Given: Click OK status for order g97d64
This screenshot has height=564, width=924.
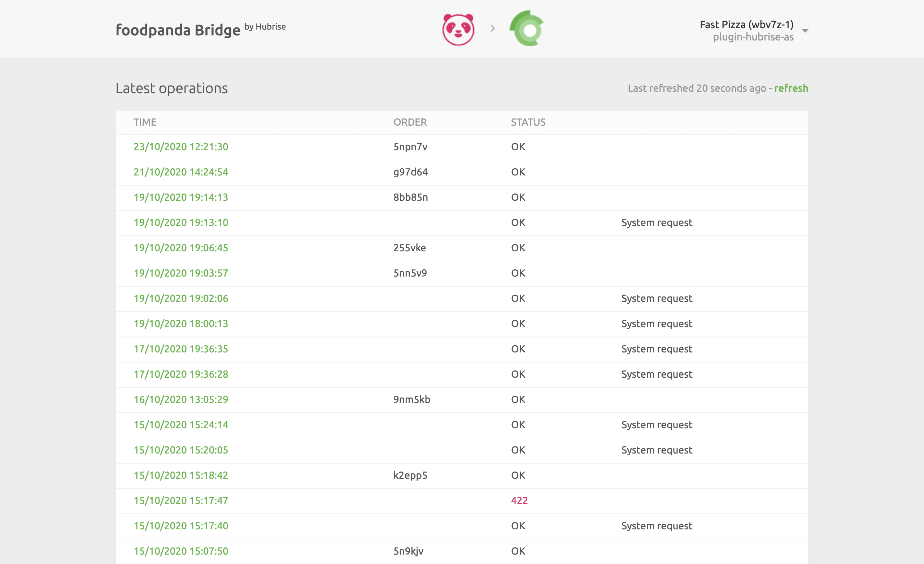Looking at the screenshot, I should point(518,172).
